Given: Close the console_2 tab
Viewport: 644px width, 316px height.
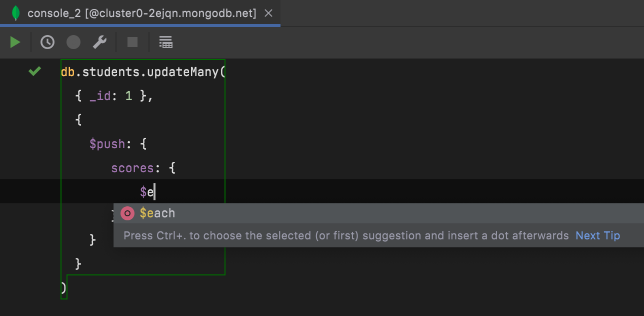Looking at the screenshot, I should pyautogui.click(x=268, y=14).
